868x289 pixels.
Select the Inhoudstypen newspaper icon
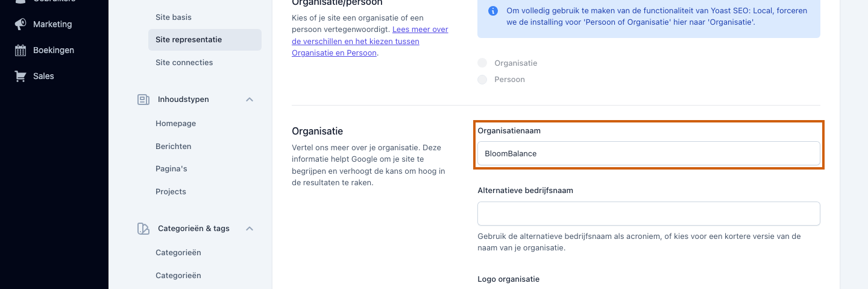pos(143,100)
